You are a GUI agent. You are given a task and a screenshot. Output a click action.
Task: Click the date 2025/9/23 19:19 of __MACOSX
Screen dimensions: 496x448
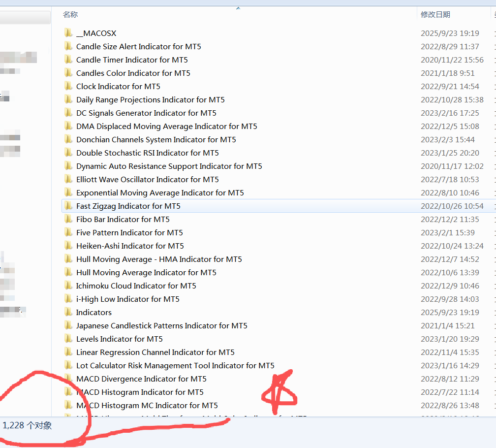450,33
